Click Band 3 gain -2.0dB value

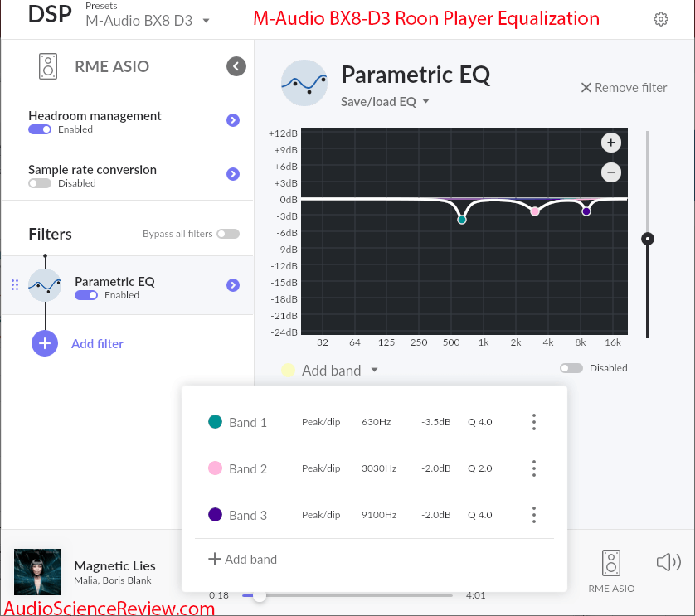click(435, 515)
